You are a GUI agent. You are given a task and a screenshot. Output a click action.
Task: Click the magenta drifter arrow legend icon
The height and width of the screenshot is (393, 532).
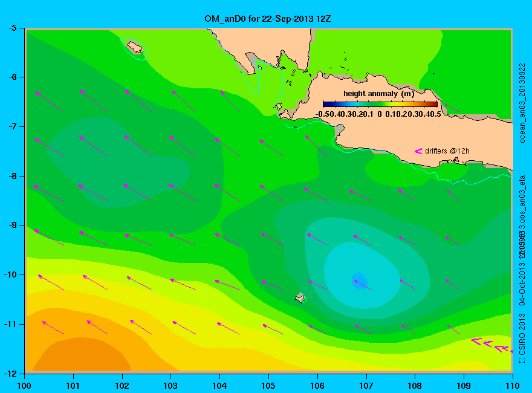coord(418,151)
